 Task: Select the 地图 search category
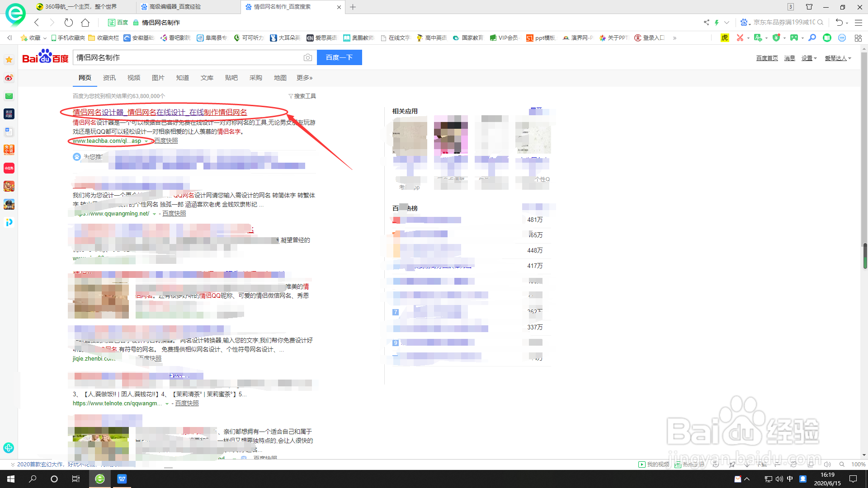click(x=280, y=78)
